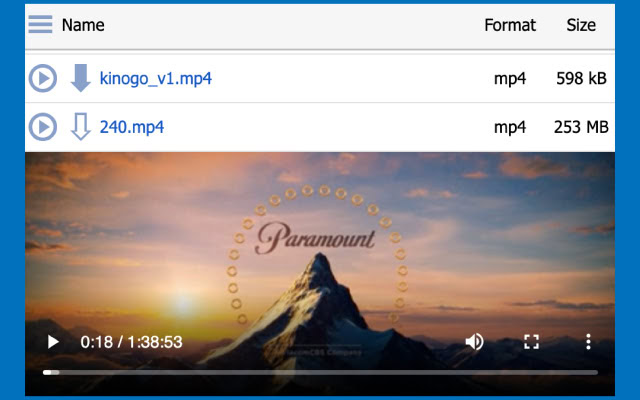Image resolution: width=640 pixels, height=400 pixels.
Task: Download kinogo_v1.mp4 with filled arrow
Action: (80, 78)
